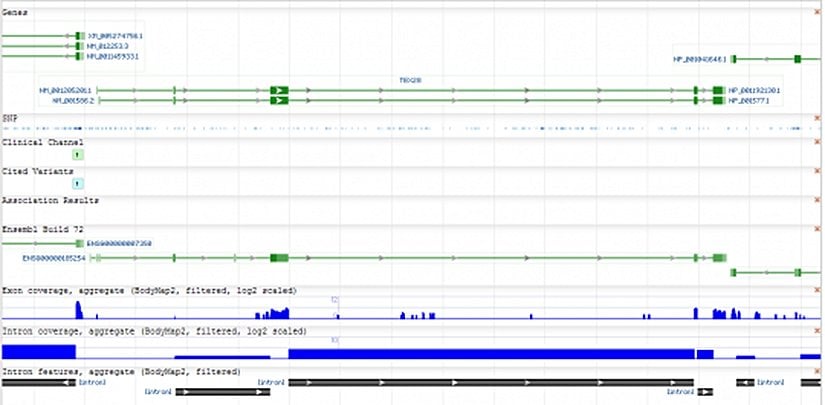Close the Genes track
Viewport: 825px width, 405px height.
coord(817,12)
